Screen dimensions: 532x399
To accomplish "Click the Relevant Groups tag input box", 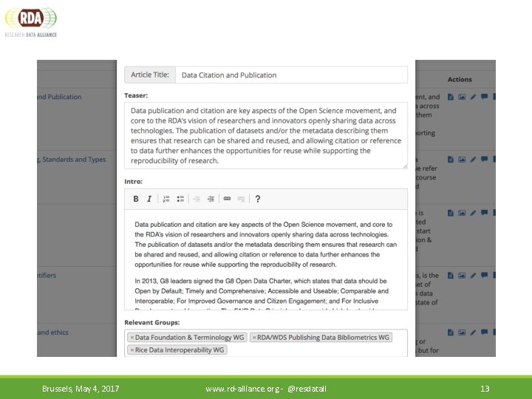I will (266, 343).
